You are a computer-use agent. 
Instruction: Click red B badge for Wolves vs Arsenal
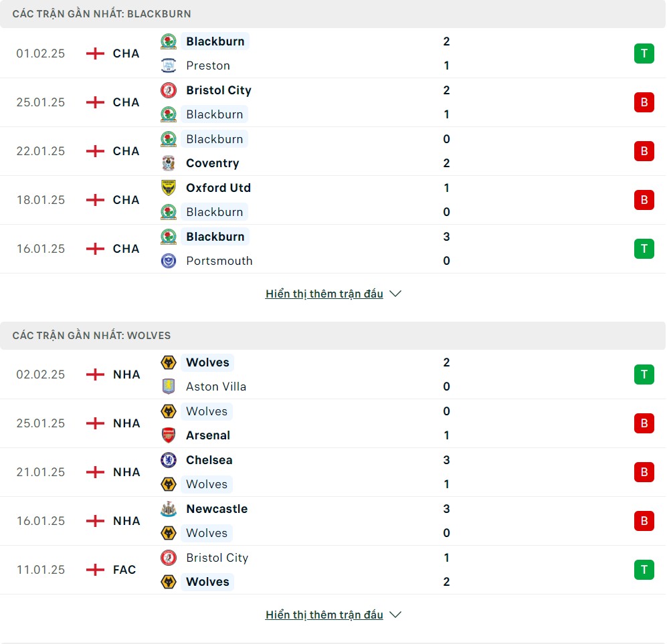pos(644,423)
